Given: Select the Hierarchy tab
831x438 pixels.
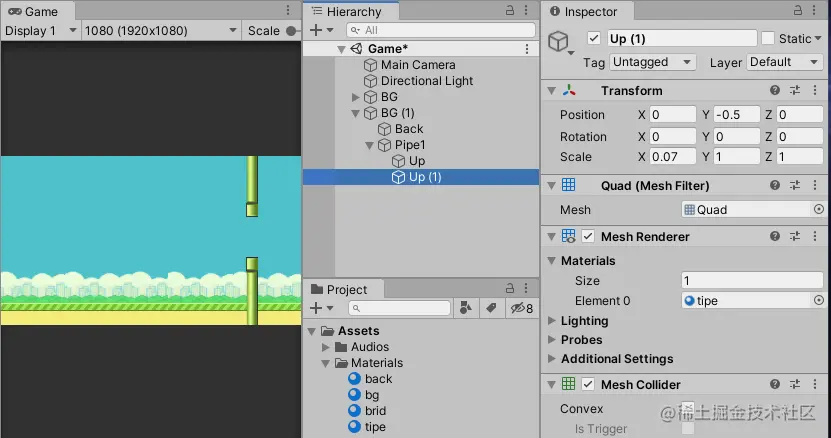Looking at the screenshot, I should coord(352,11).
